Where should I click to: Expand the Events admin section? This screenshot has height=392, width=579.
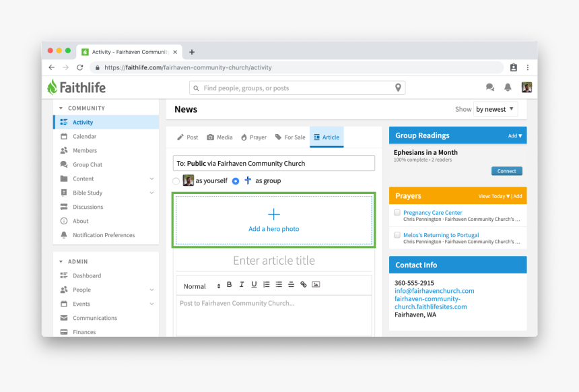(151, 304)
